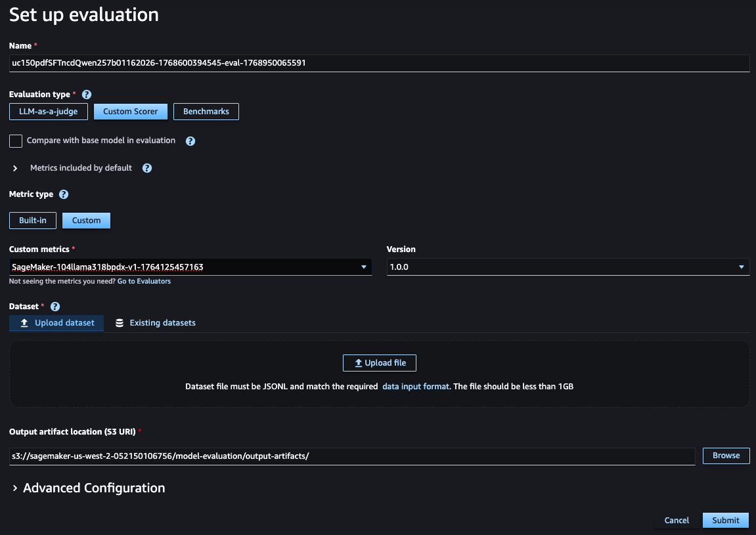Click the Upload file button
The image size is (756, 535).
(x=380, y=363)
